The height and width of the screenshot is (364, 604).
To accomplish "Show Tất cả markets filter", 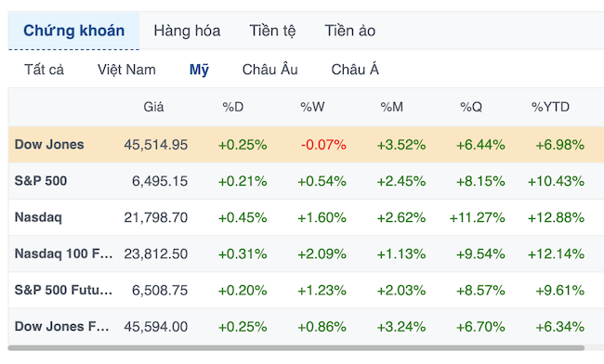I will pyautogui.click(x=44, y=70).
